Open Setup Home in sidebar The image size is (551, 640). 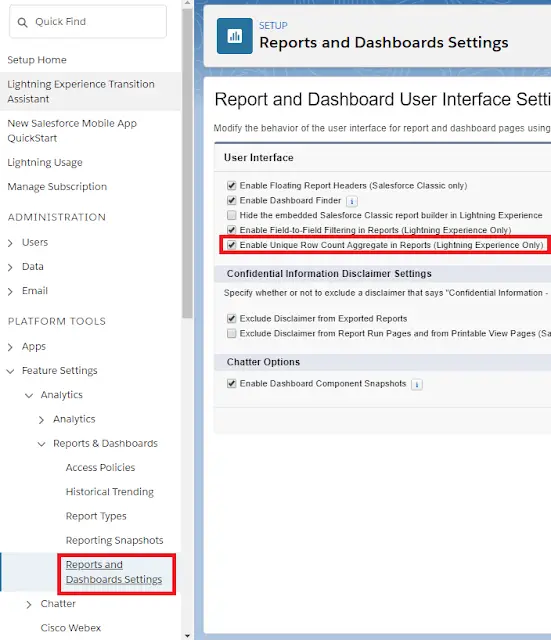[37, 60]
